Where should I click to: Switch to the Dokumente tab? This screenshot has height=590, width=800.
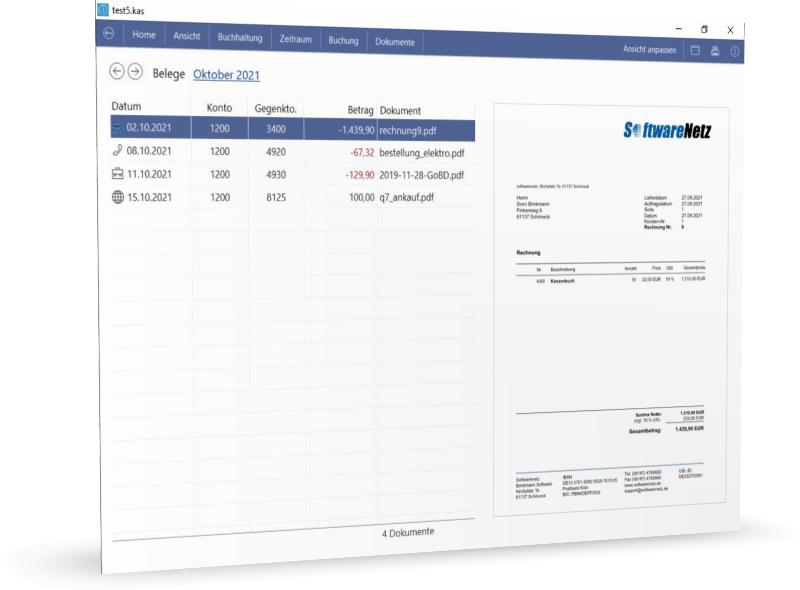click(396, 42)
